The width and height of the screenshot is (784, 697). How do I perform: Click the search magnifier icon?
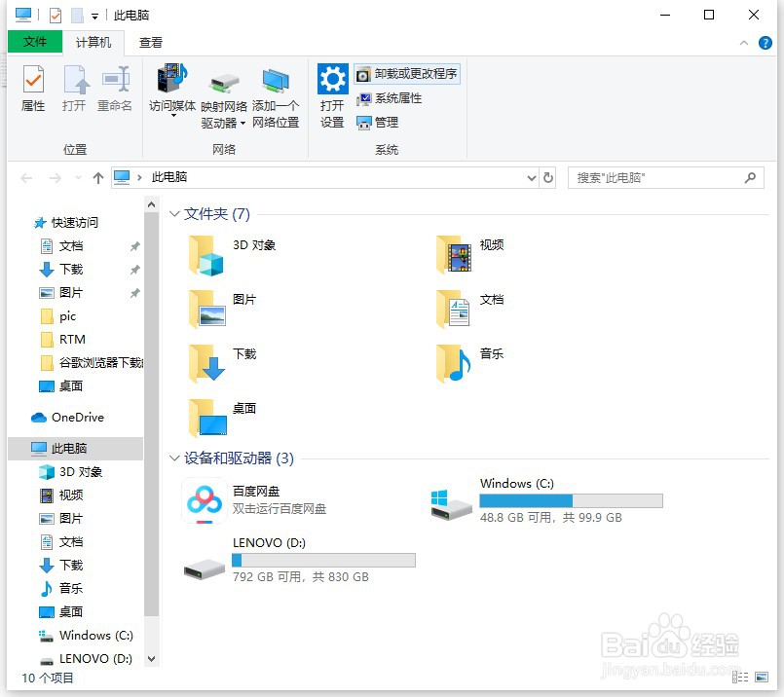750,178
